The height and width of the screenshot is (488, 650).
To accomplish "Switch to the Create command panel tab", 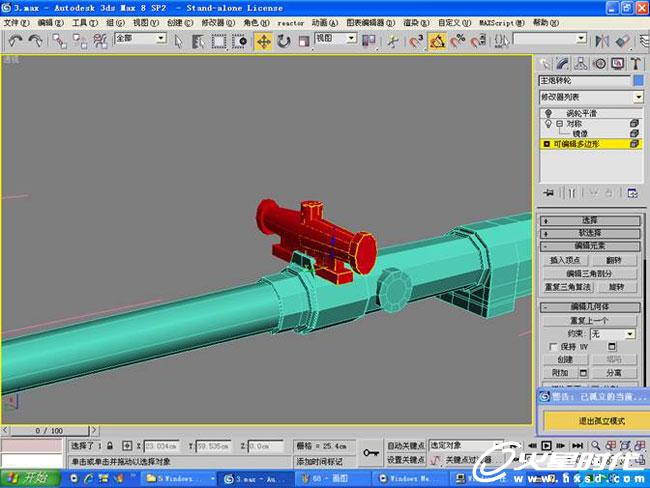I will (x=544, y=63).
